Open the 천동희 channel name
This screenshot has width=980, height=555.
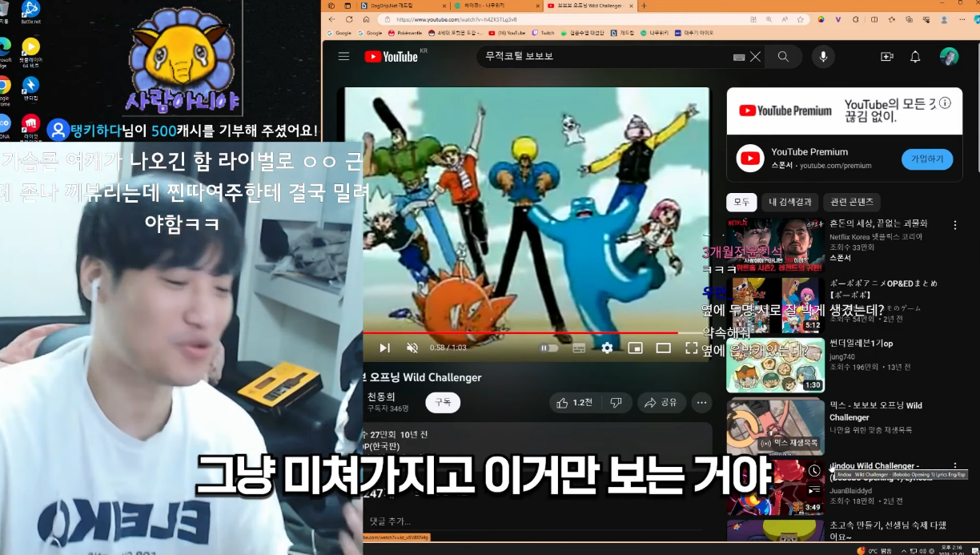[x=381, y=397]
